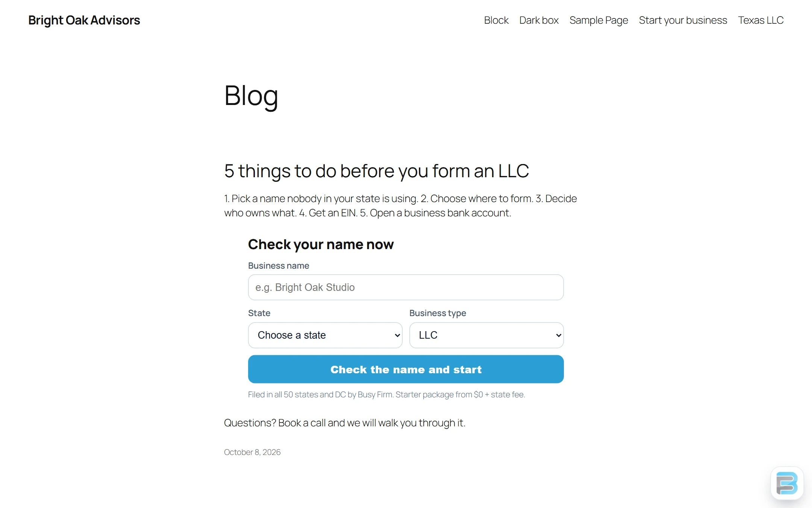Click the Check your name now heading
This screenshot has height=508, width=812.
321,245
